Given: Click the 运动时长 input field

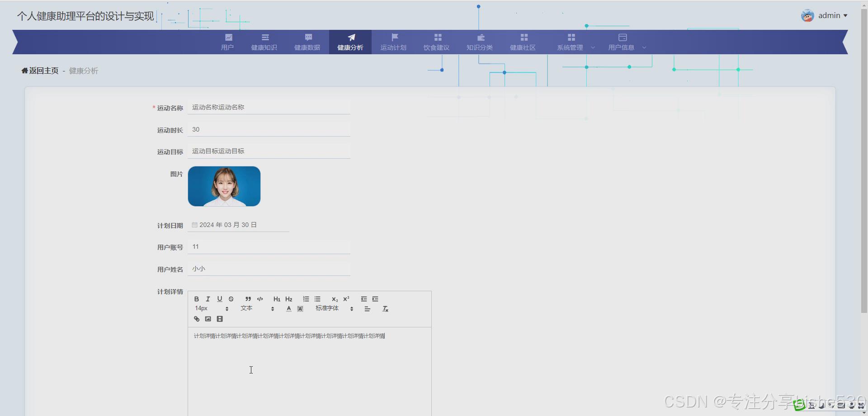Looking at the screenshot, I should pyautogui.click(x=269, y=129).
